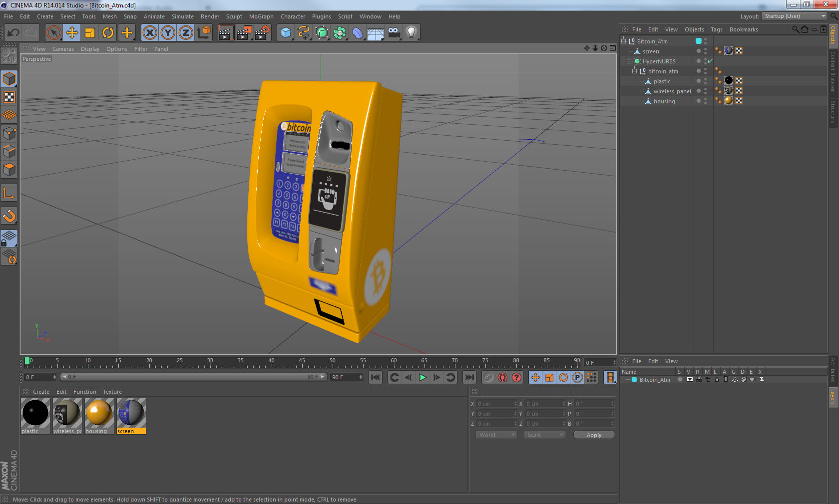Image resolution: width=839 pixels, height=504 pixels.
Task: Activate the Rotate tool
Action: (x=108, y=33)
